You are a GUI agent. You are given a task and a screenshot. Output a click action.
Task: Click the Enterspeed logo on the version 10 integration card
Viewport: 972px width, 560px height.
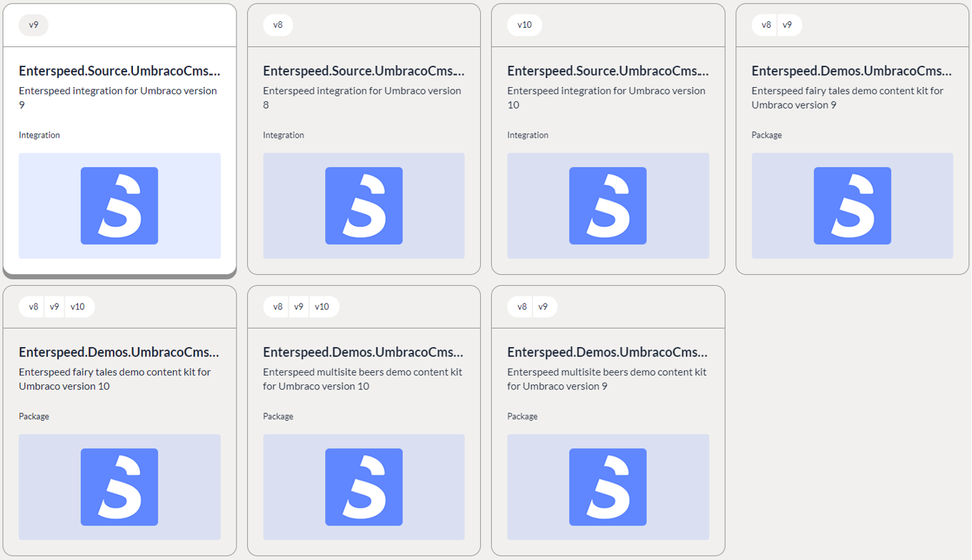(x=607, y=206)
